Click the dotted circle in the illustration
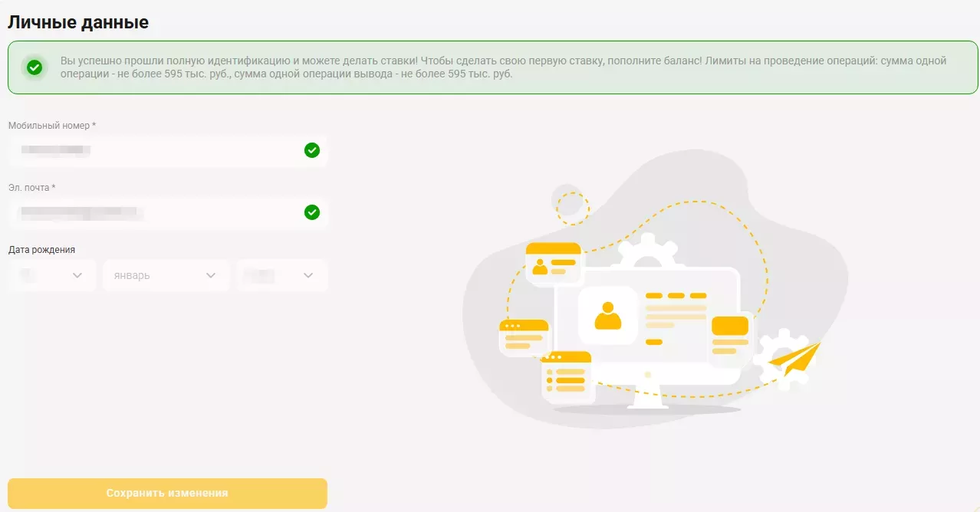980x512 pixels. point(572,208)
